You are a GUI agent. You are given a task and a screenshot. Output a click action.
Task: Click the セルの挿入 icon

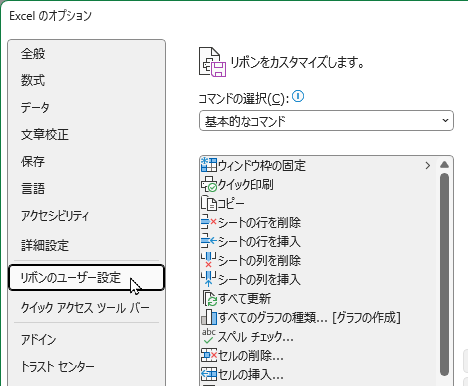pos(209,374)
